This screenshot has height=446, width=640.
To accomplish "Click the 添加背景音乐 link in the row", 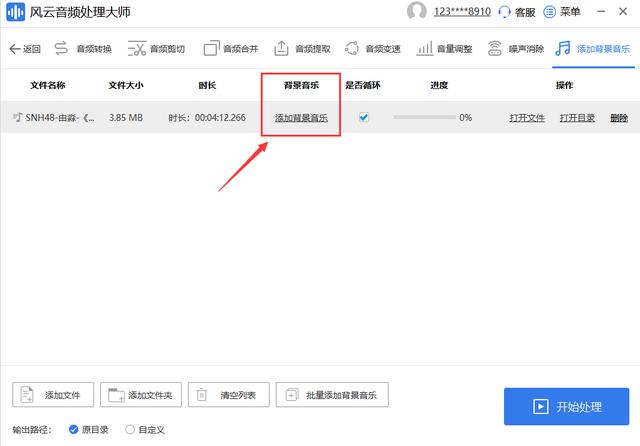I will 301,118.
